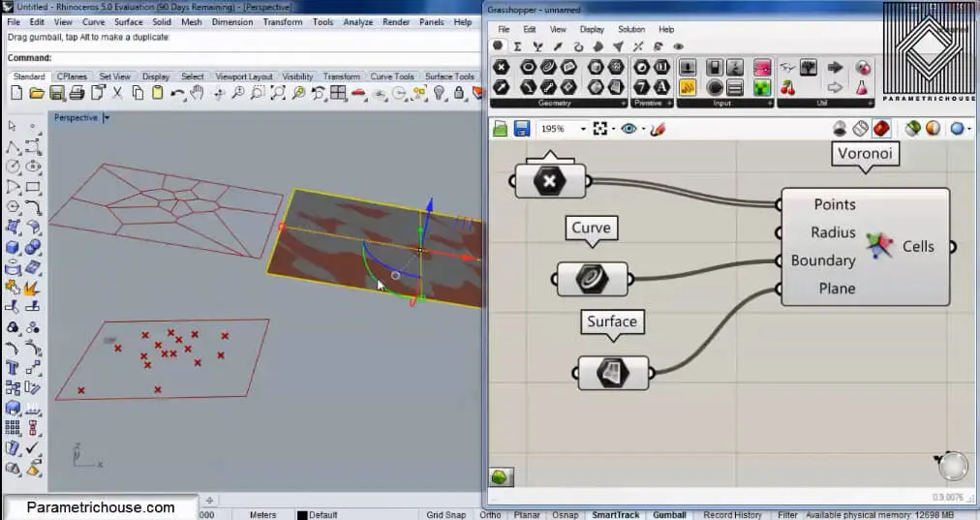Click the Voronoi component icon on canvas
This screenshot has height=520, width=980.
coord(879,246)
